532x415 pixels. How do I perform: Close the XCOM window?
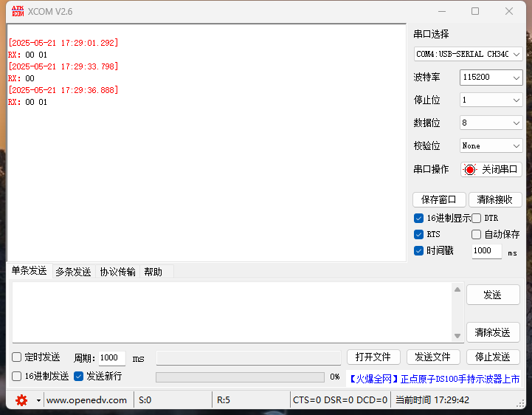point(509,11)
